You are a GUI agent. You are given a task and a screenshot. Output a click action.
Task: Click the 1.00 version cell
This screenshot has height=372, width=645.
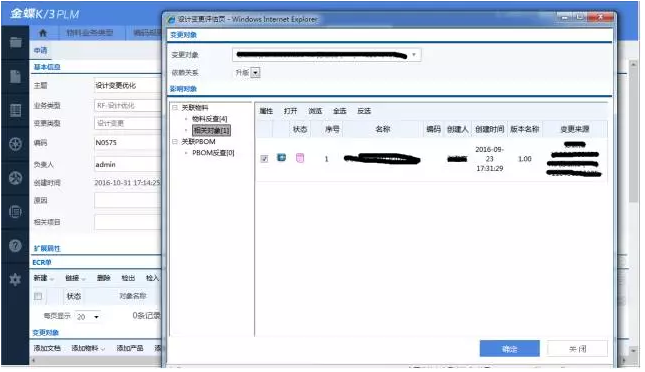525,159
